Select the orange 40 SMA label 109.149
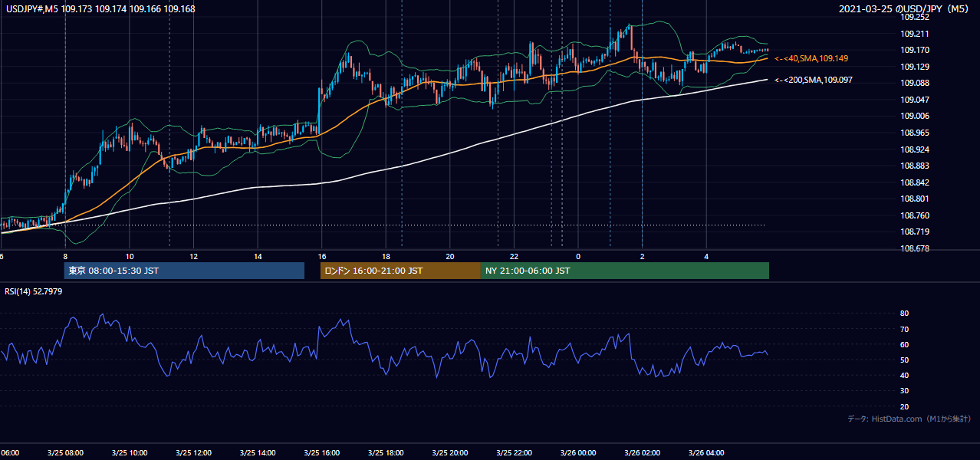Image resolution: width=980 pixels, height=460 pixels. point(811,58)
